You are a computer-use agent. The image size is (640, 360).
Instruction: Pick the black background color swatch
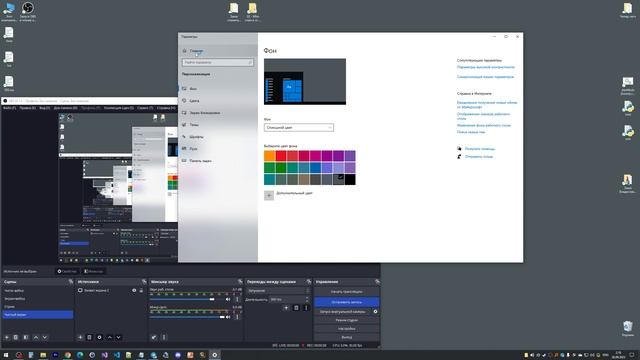tap(350, 179)
